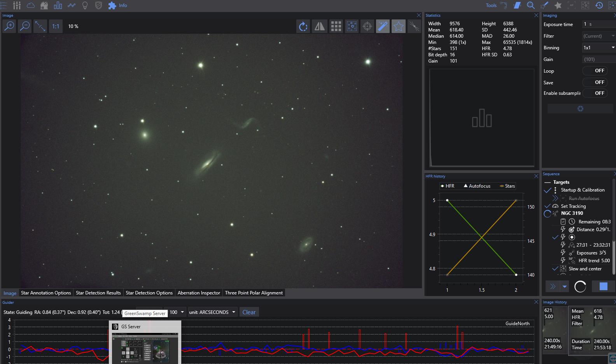This screenshot has width=616, height=364.
Task: Open the Binning 1x1 dropdown
Action: coord(598,48)
